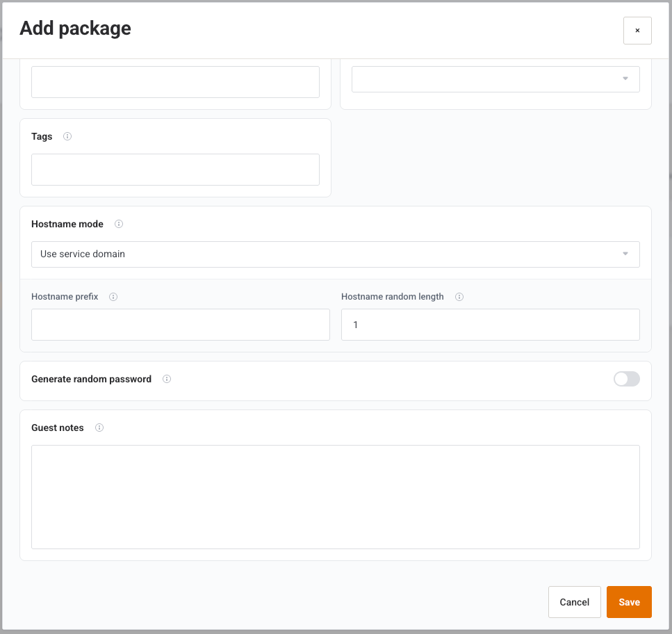
Task: Click the Tags info icon
Action: tap(67, 136)
